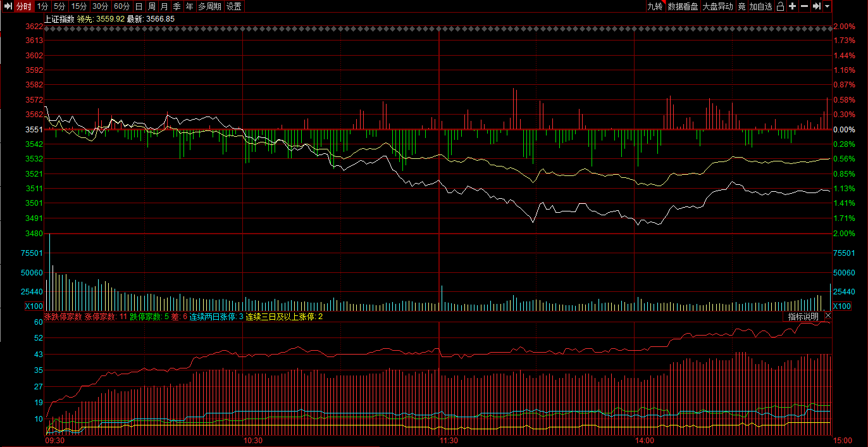This screenshot has height=447, width=868.
Task: Switch to the 1分 period tab
Action: click(42, 6)
